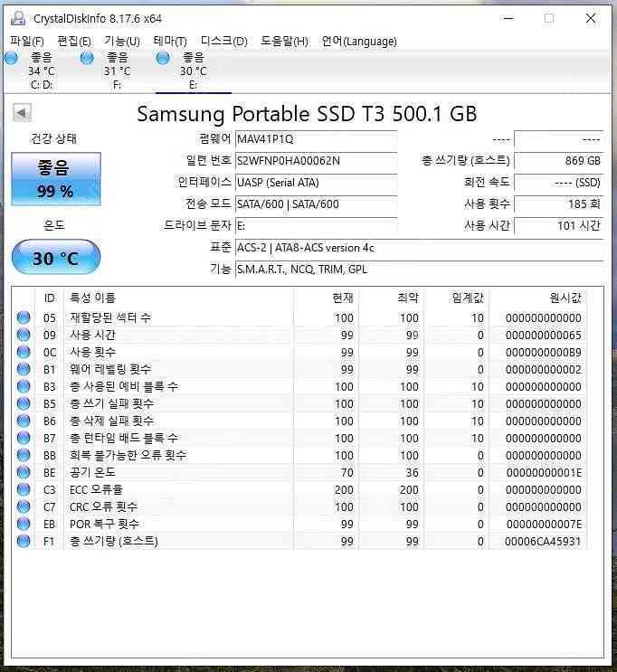Click status orb for attribute 09 사용 시간
The width and height of the screenshot is (617, 672).
[24, 335]
